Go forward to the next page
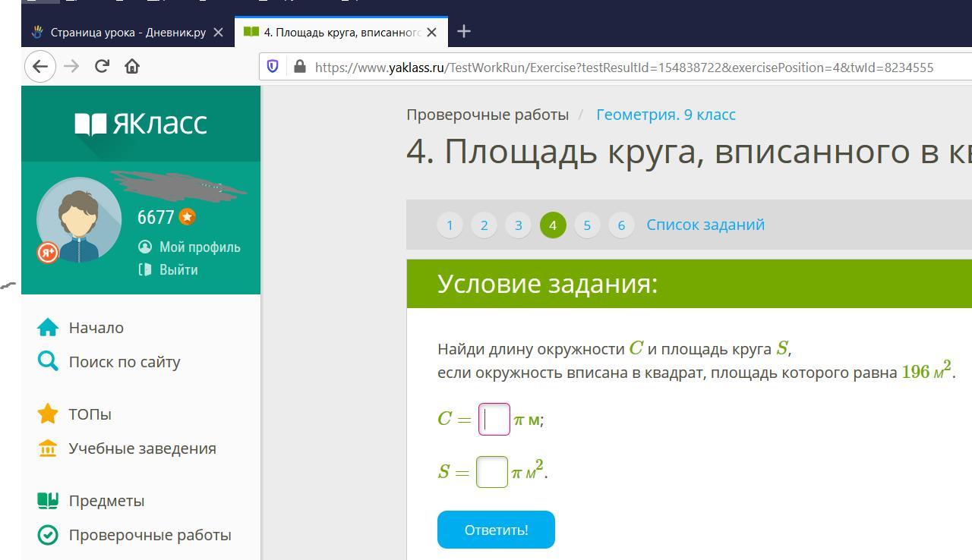972x560 pixels. pos(71,67)
